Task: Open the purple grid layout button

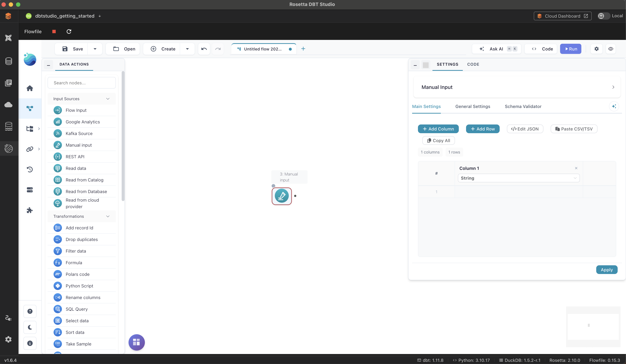Action: point(137,342)
